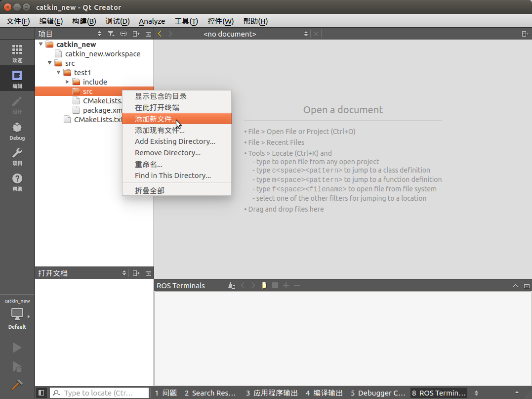Open the 工具(T) menu
This screenshot has height=399, width=532.
[x=186, y=21]
